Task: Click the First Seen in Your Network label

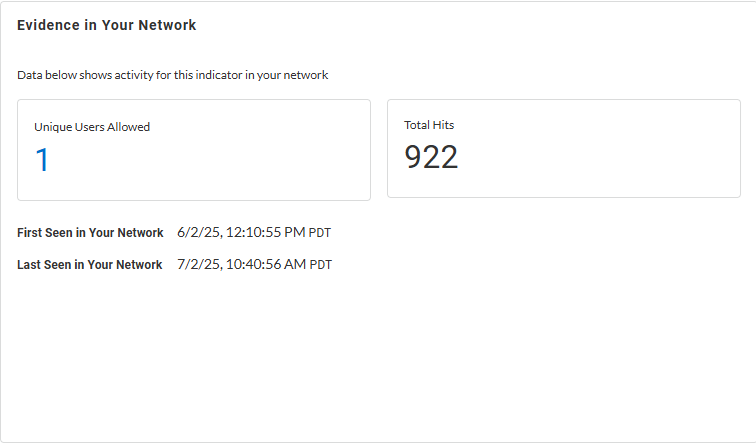Action: (x=90, y=233)
